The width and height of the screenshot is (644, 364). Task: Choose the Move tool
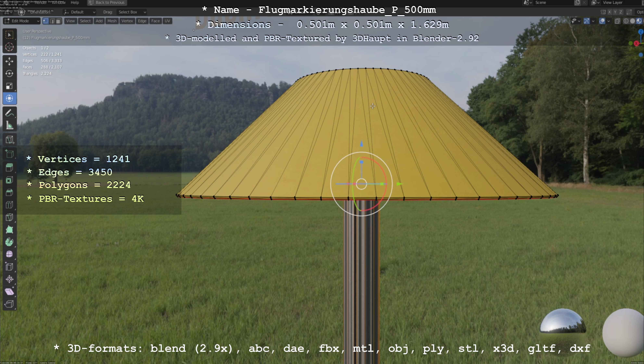9,61
